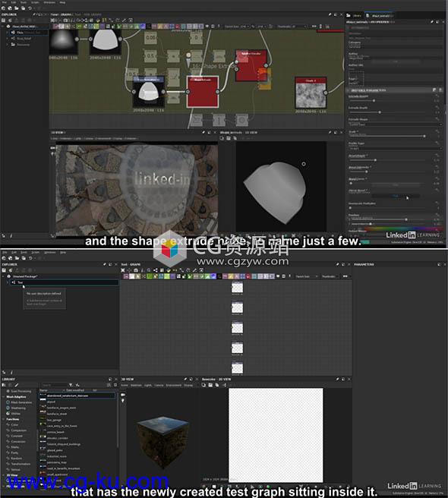Open Windows menu in bottom window

pos(49,252)
